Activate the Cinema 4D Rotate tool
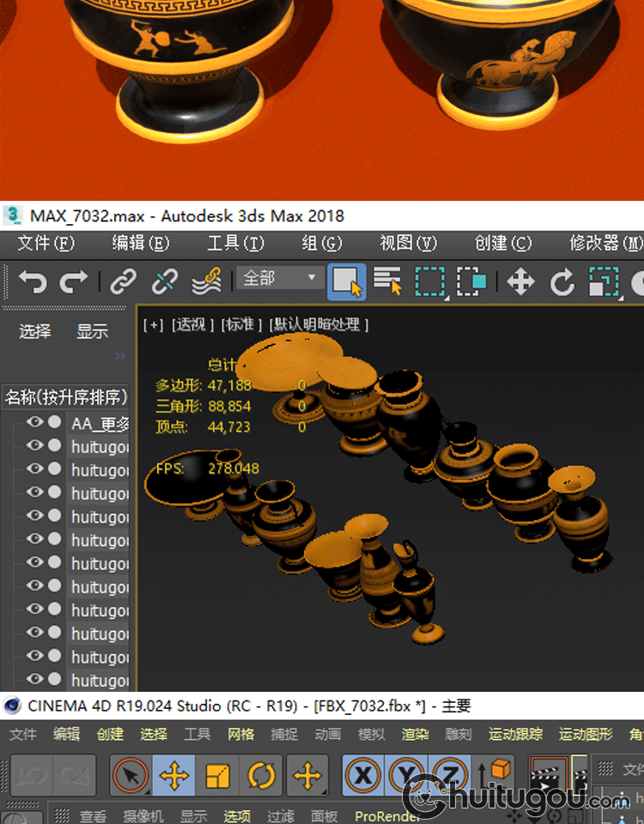This screenshot has height=824, width=644. (261, 777)
